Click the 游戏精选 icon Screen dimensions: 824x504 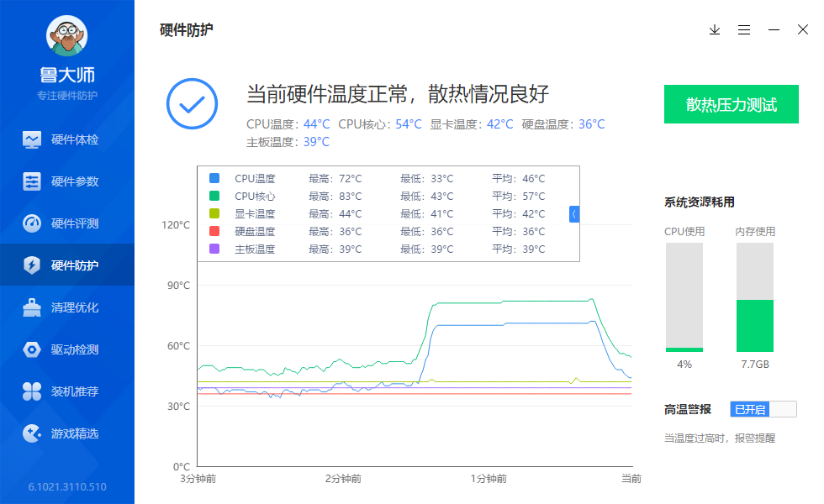[x=32, y=433]
